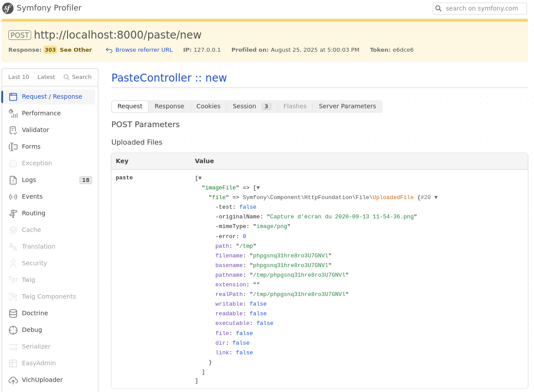This screenshot has height=392, width=534.
Task: Open the Server Parameters tab
Action: pyautogui.click(x=347, y=107)
